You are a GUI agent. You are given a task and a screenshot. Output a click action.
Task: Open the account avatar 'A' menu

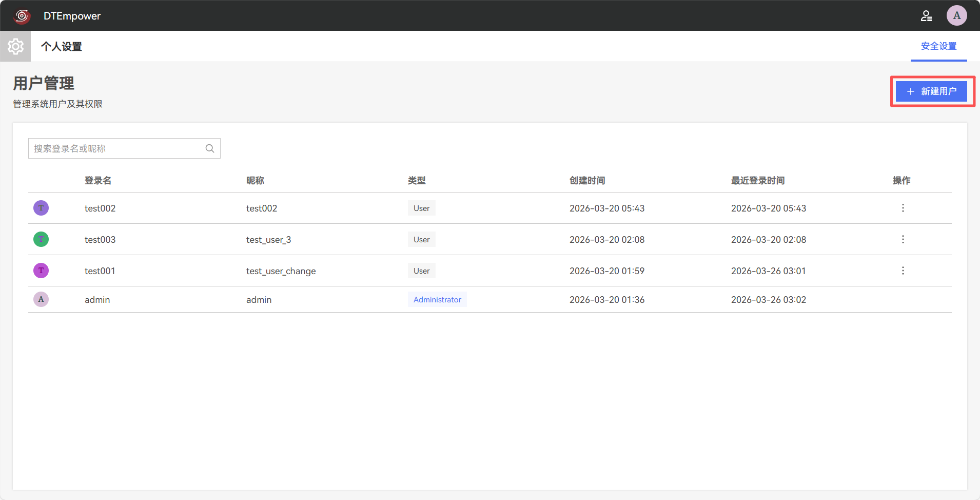pyautogui.click(x=956, y=15)
